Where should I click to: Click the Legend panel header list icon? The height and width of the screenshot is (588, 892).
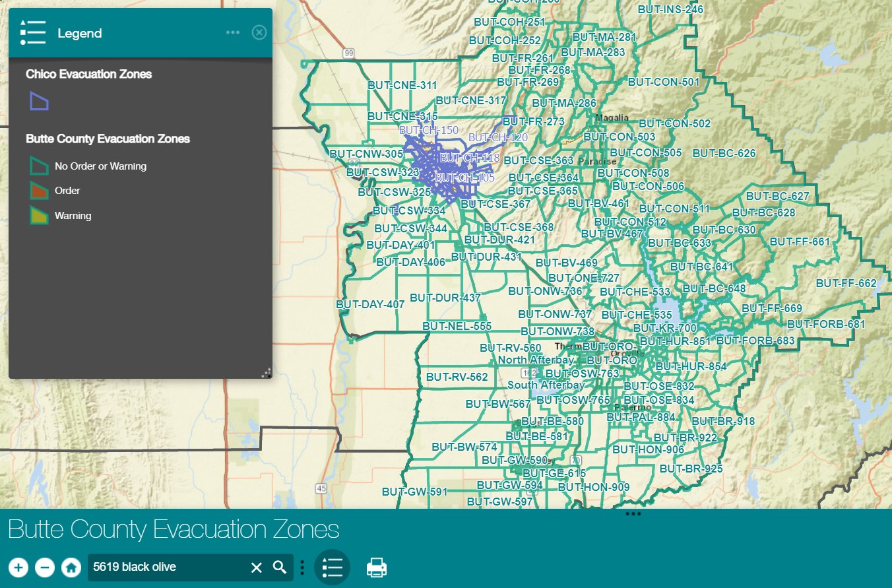point(33,32)
